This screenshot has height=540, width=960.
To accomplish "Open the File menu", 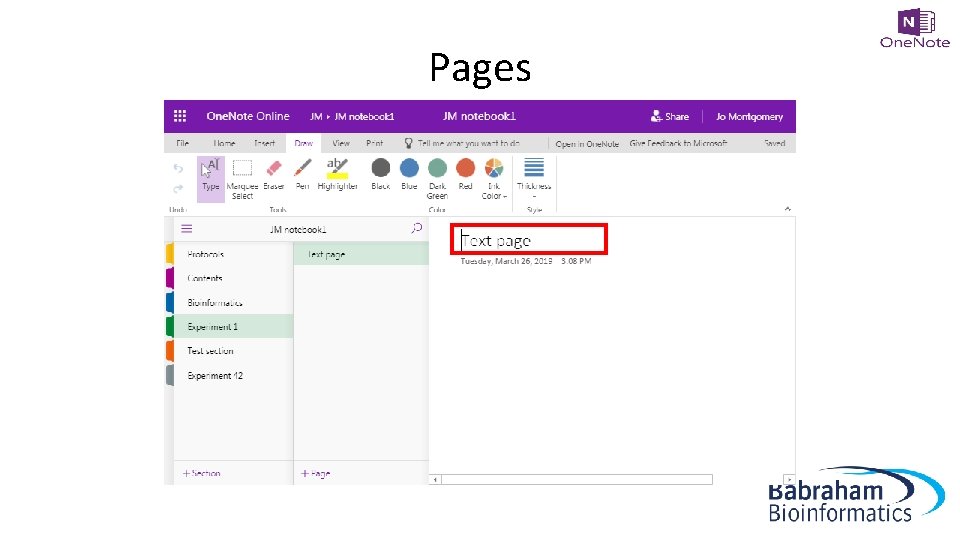I will tap(182, 143).
